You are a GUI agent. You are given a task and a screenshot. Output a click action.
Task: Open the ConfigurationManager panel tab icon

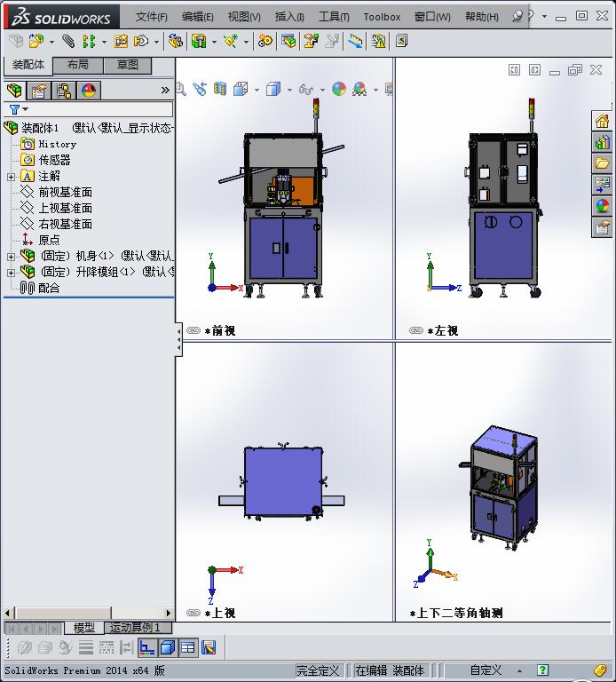(64, 91)
